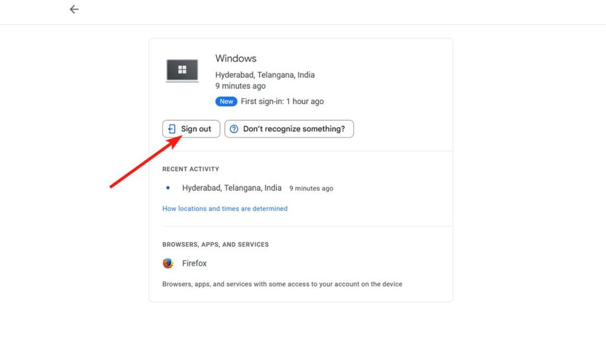Open Don't recognize something? options

tap(289, 128)
